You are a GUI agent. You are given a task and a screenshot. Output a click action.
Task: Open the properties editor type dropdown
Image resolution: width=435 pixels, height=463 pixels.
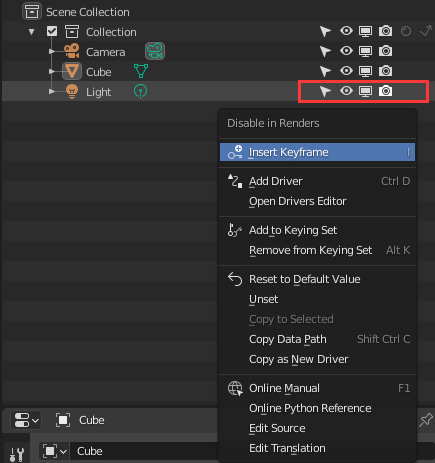point(26,420)
